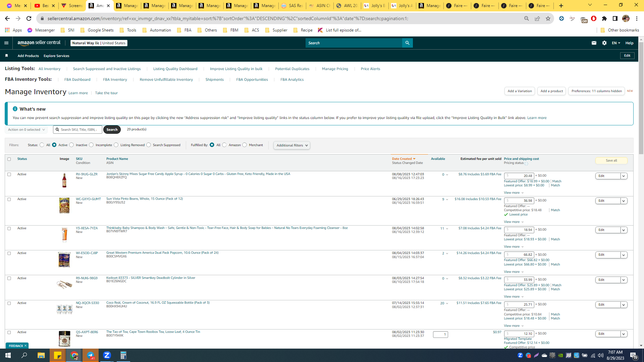
Task: Sort by the Date Created column header
Action: click(x=404, y=159)
